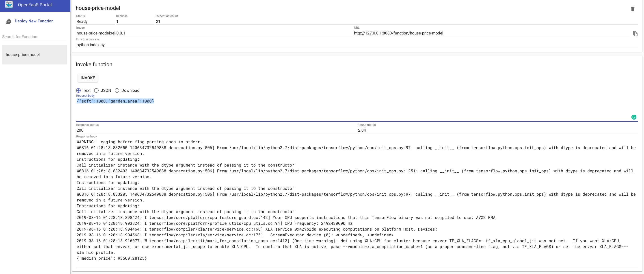Click the Function process python index.py field
This screenshot has height=274, width=644.
coord(91,45)
